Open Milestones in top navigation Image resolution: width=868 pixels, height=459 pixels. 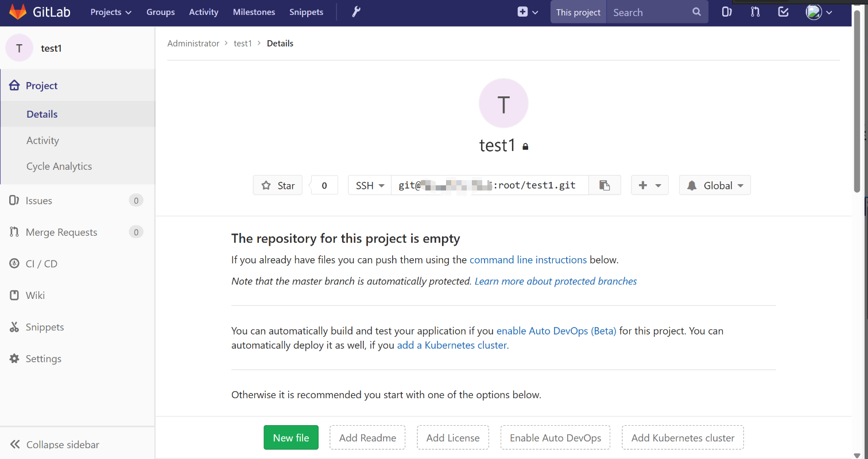[254, 12]
